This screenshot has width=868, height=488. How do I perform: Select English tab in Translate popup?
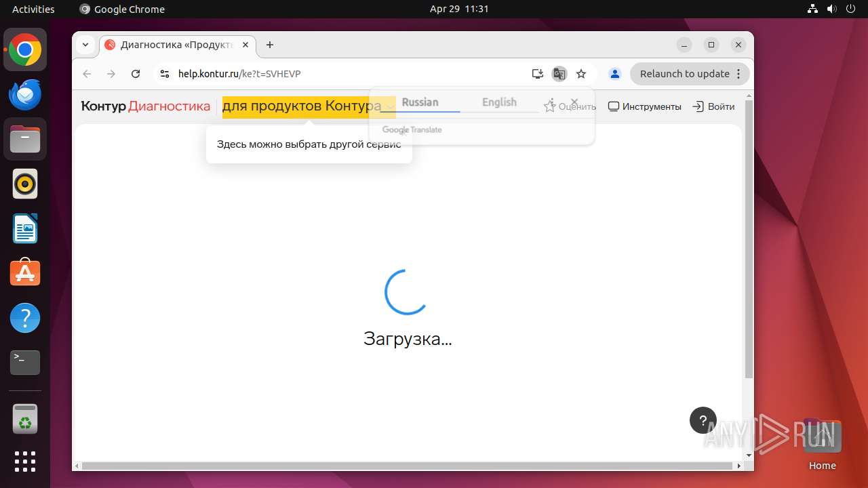(499, 102)
